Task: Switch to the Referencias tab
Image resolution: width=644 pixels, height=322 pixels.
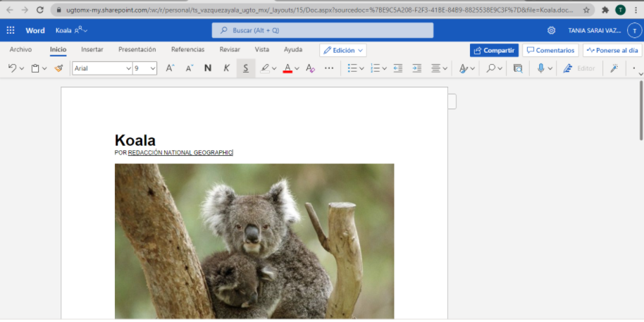Action: (187, 50)
